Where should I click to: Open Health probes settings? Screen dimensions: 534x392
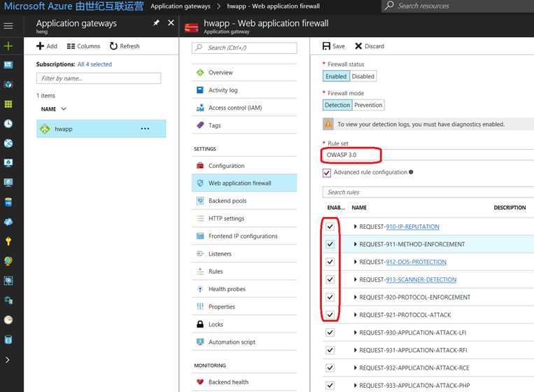pyautogui.click(x=244, y=289)
